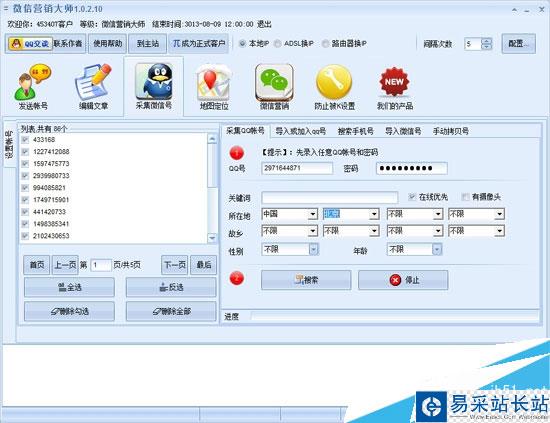Switch to the 导入微信号 tab
The width and height of the screenshot is (550, 423).
coord(403,131)
